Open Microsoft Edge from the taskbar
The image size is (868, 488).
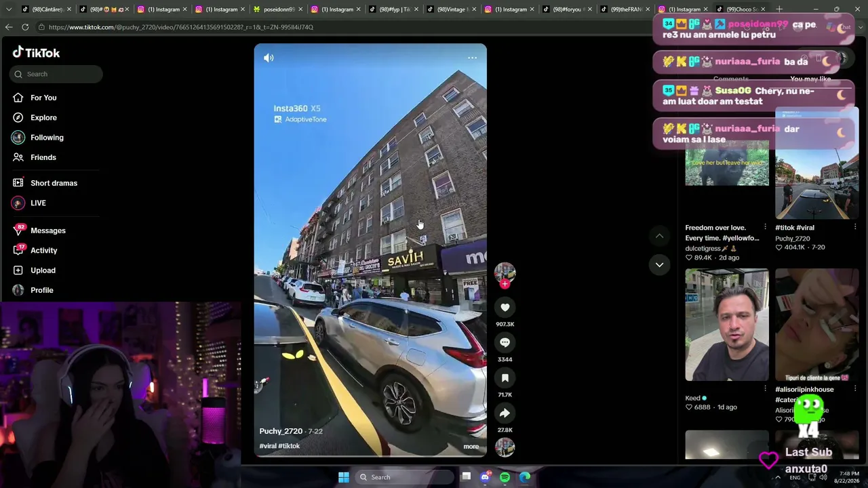(x=525, y=477)
